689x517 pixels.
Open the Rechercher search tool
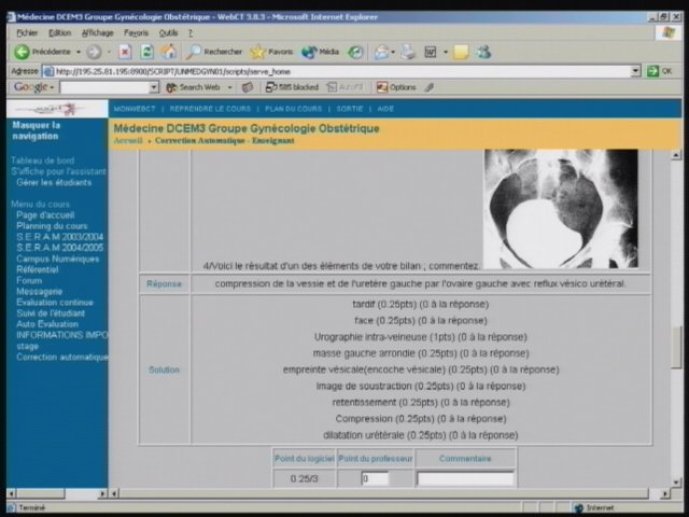214,52
